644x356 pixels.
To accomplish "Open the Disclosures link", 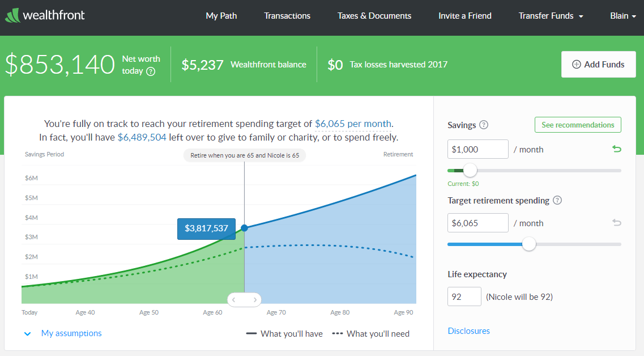I will pyautogui.click(x=468, y=331).
